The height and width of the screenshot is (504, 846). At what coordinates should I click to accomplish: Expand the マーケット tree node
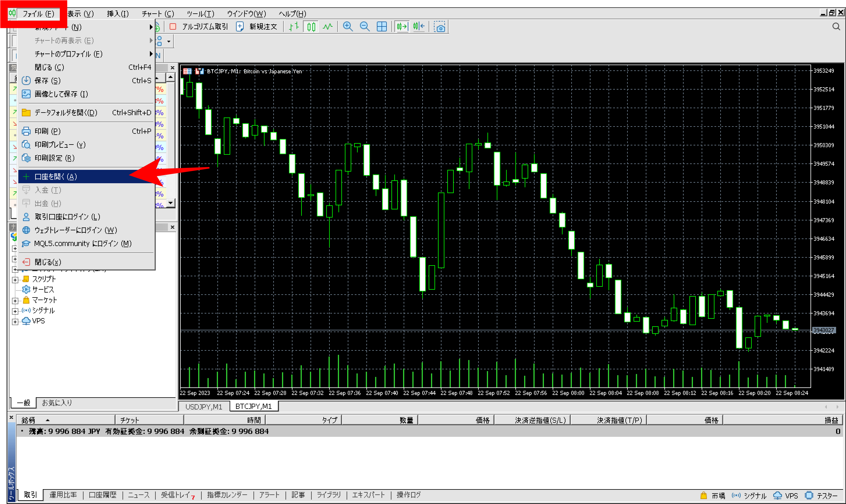(x=15, y=301)
